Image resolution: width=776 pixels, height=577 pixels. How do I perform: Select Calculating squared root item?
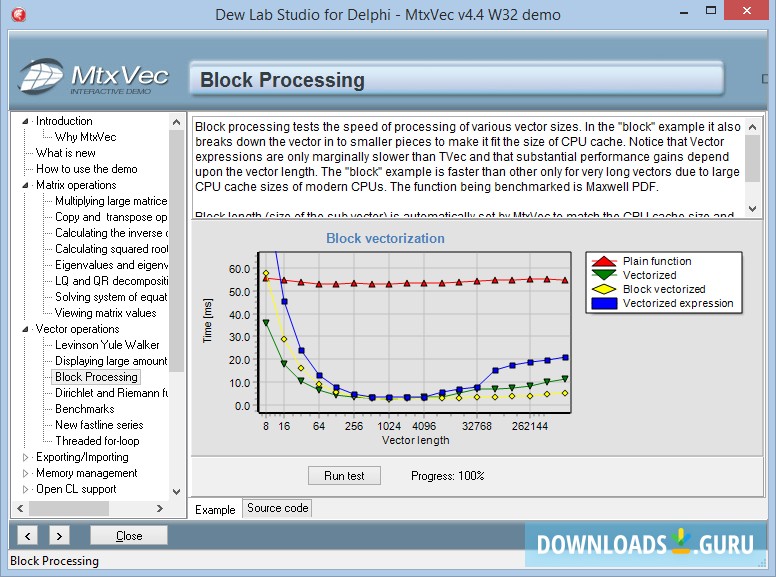pos(111,249)
